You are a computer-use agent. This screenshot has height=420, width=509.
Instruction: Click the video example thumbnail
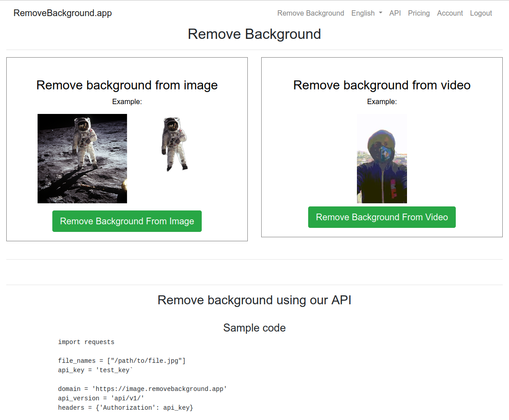tap(382, 159)
